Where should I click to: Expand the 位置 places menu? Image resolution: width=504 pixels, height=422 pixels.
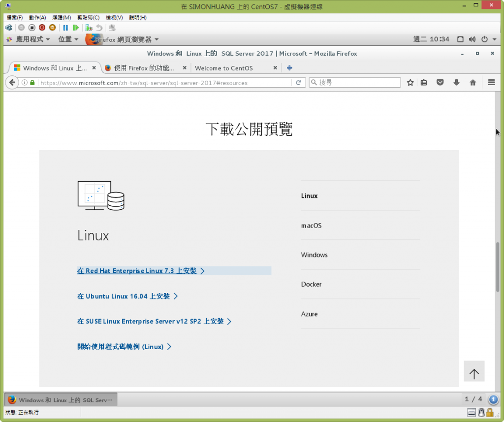point(68,39)
